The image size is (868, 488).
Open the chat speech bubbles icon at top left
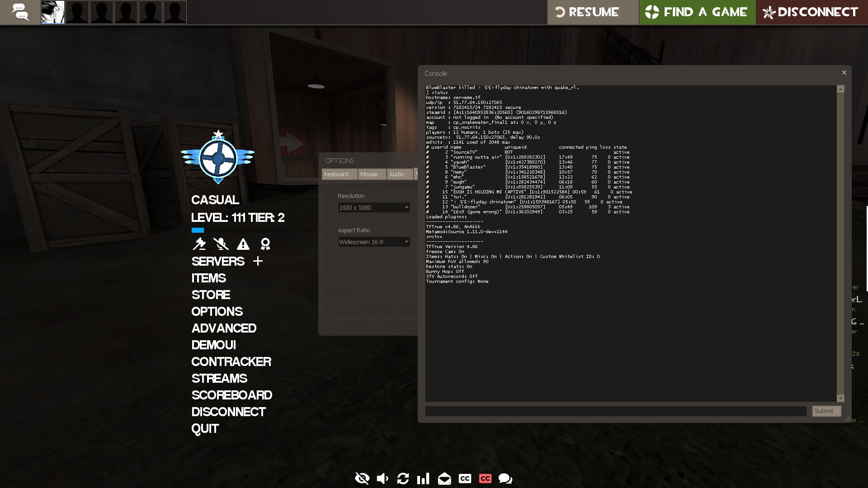point(20,12)
